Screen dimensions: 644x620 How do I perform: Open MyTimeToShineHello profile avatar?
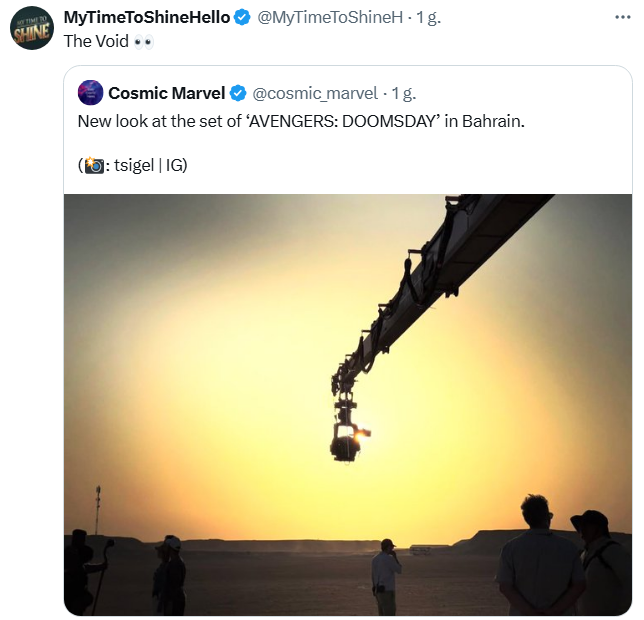click(32, 28)
